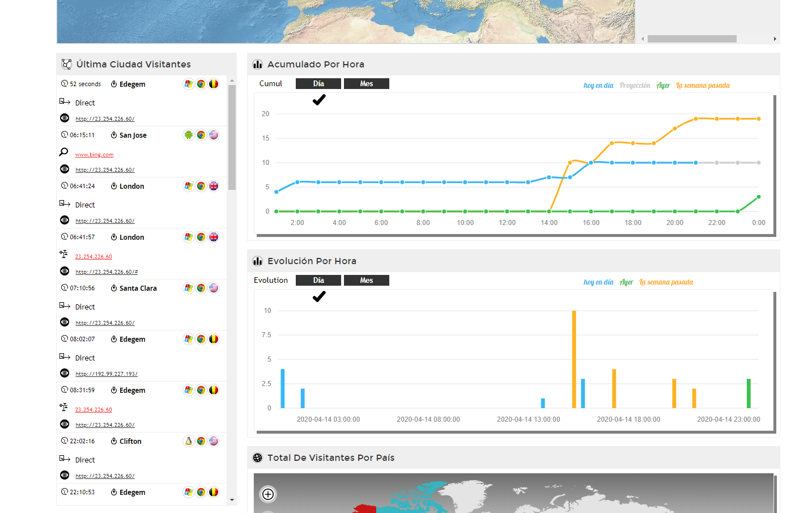
Task: Click the bar chart icon beside Acumulado Por Hora
Action: [258, 64]
